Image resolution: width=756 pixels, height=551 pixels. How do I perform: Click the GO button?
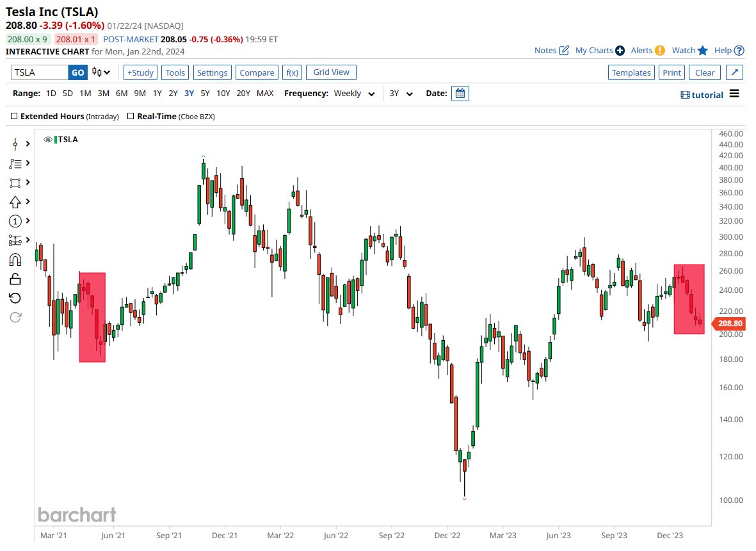point(77,72)
